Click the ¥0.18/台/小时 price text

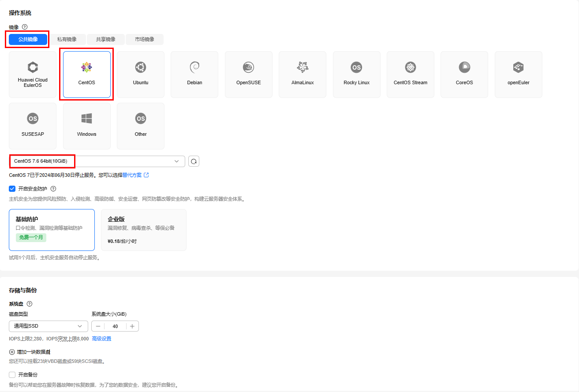tap(122, 241)
